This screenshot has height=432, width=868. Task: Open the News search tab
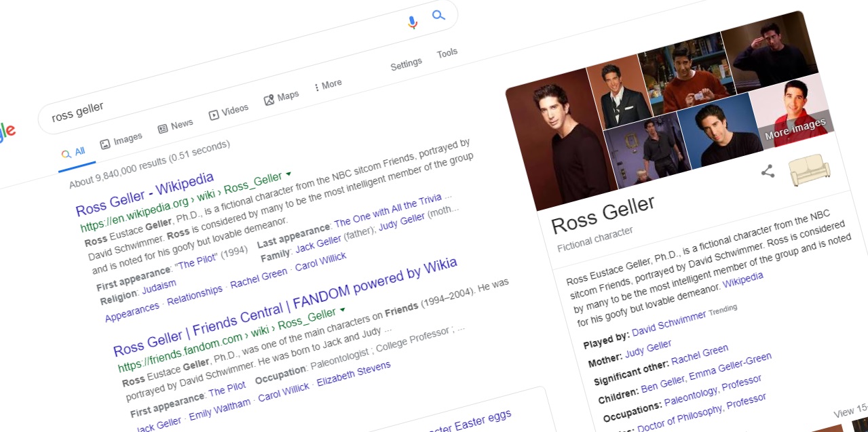(x=175, y=126)
